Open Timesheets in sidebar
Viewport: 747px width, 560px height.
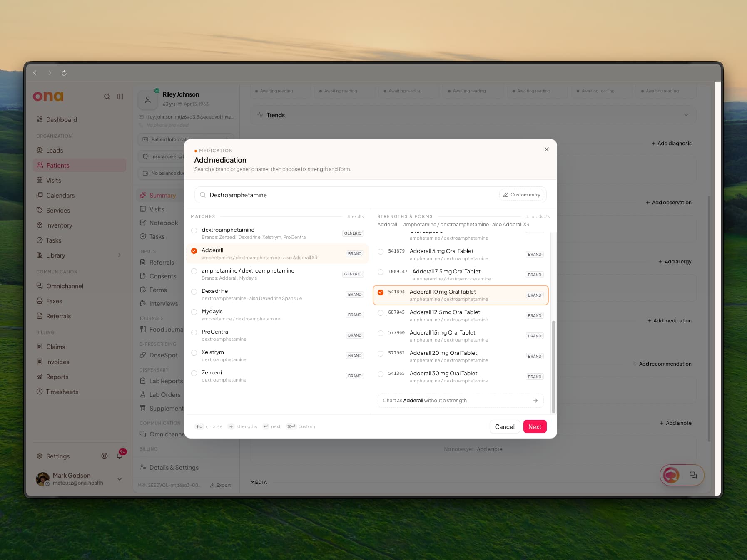click(x=79, y=392)
